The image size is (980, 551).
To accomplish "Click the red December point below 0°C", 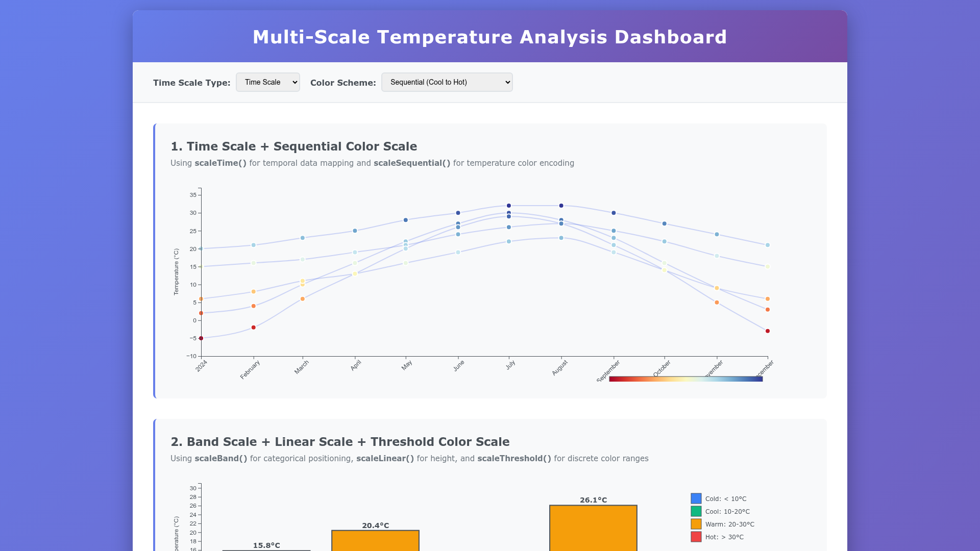I will click(x=768, y=331).
